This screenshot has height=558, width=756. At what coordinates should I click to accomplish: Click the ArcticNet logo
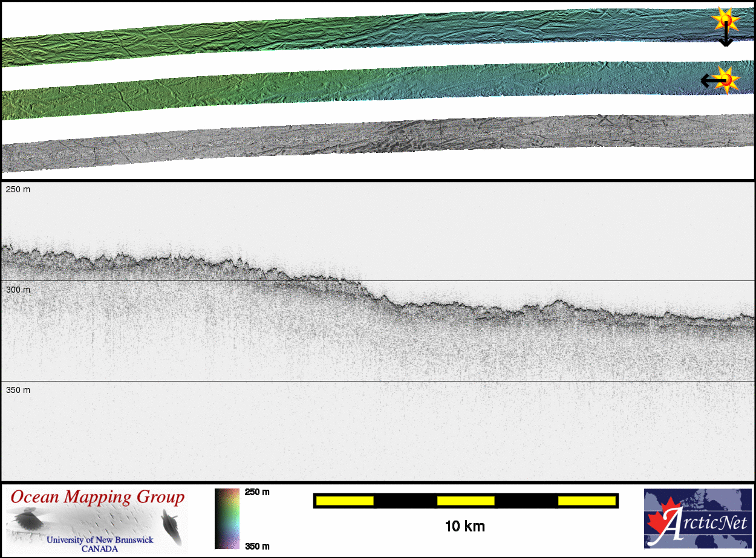698,518
